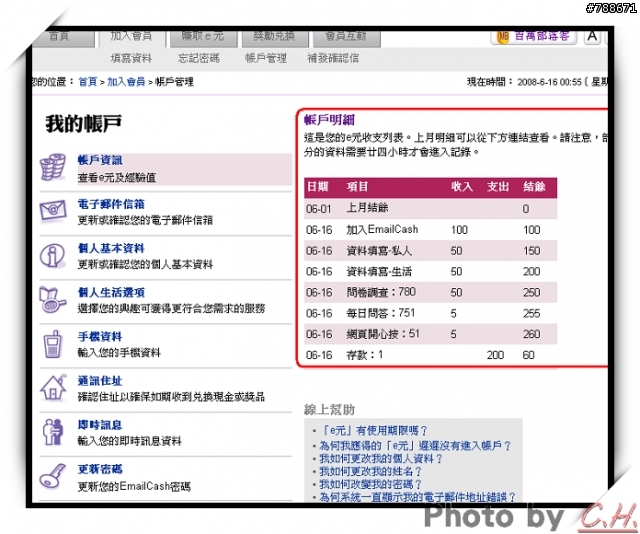
Task: Select the 填寫資料 submenu item
Action: tap(131, 58)
